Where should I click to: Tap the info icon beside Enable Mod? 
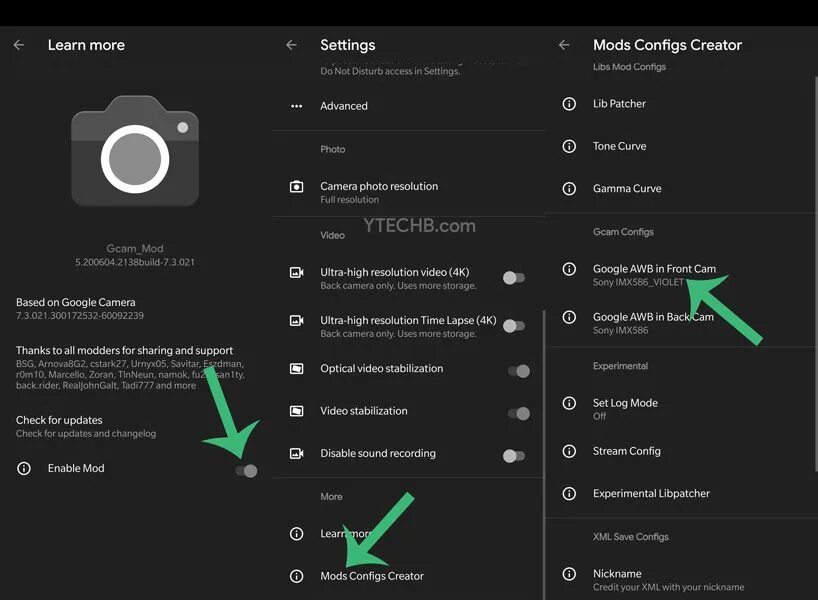tap(24, 468)
